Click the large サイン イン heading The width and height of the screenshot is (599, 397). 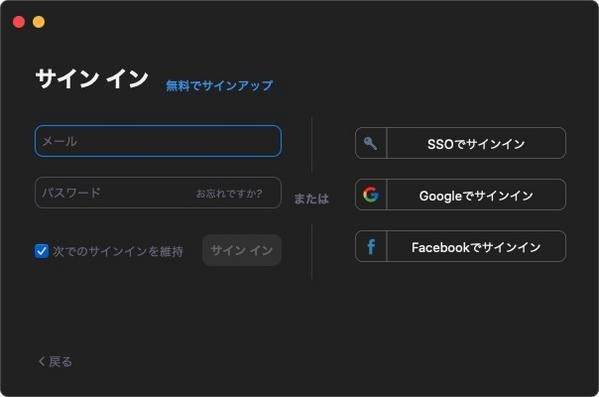point(92,79)
